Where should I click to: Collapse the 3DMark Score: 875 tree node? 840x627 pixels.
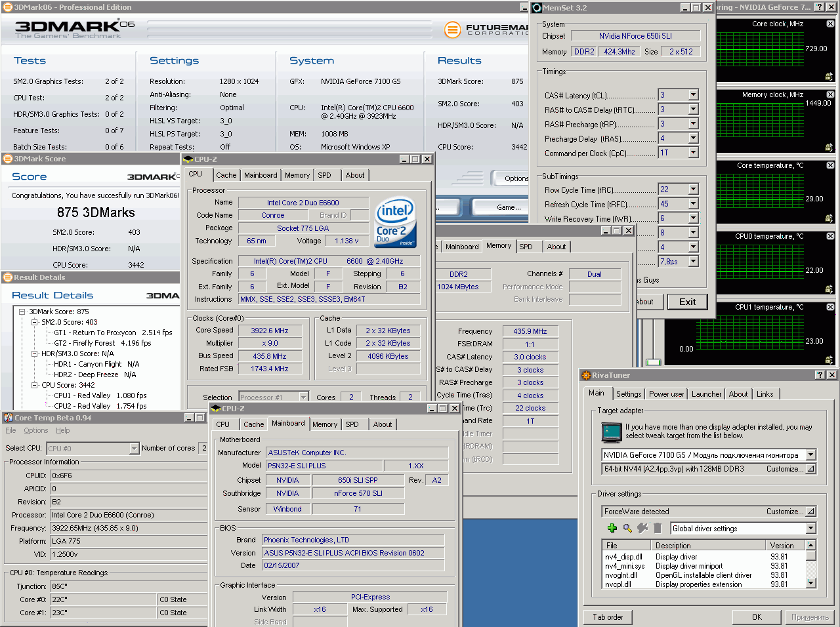(22, 312)
